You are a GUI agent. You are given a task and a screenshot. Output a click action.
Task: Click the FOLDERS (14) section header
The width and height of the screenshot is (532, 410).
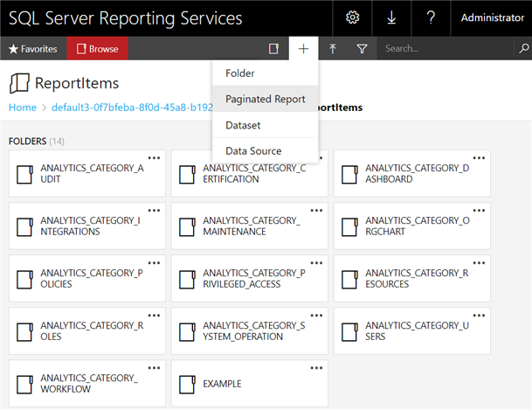click(x=37, y=142)
